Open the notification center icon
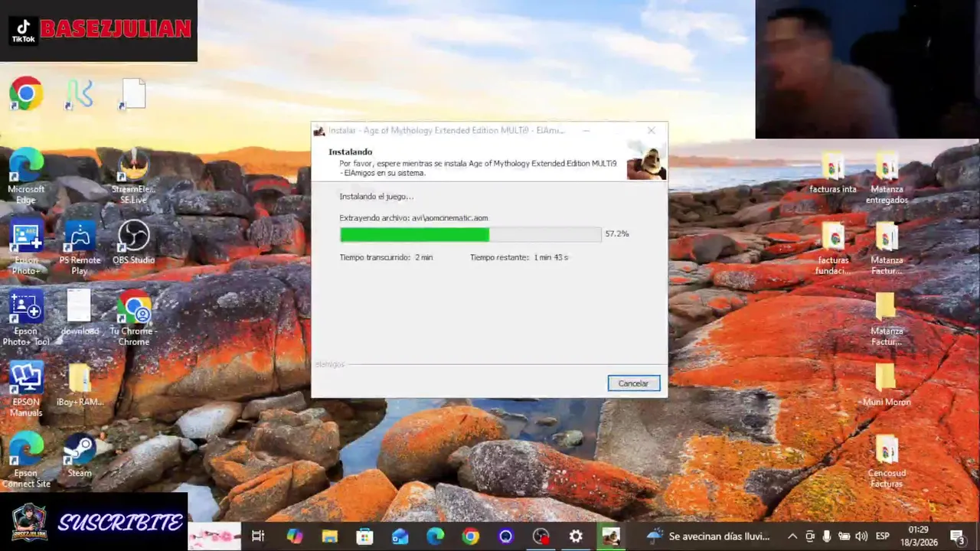 (957, 536)
